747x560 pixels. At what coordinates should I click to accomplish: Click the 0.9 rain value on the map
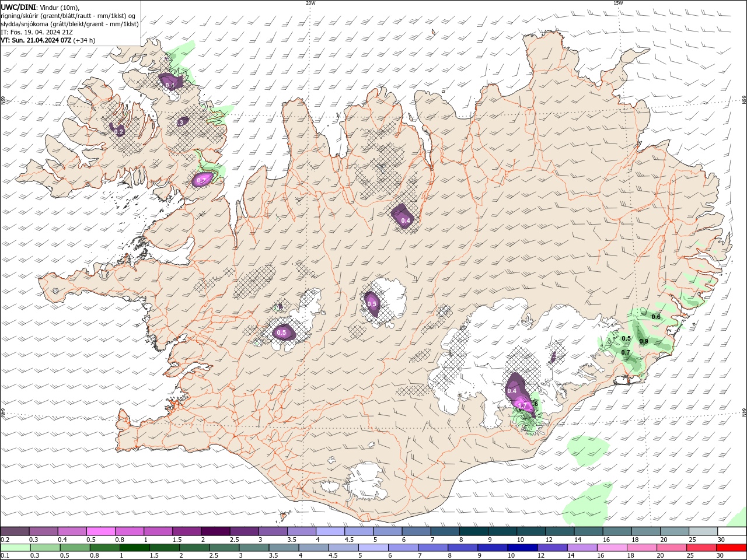644,341
